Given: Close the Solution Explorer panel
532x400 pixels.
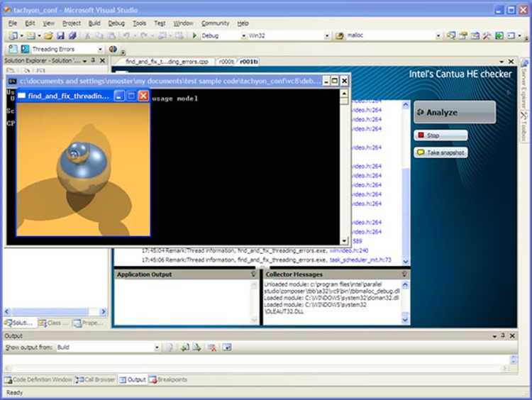Looking at the screenshot, I should (x=102, y=60).
